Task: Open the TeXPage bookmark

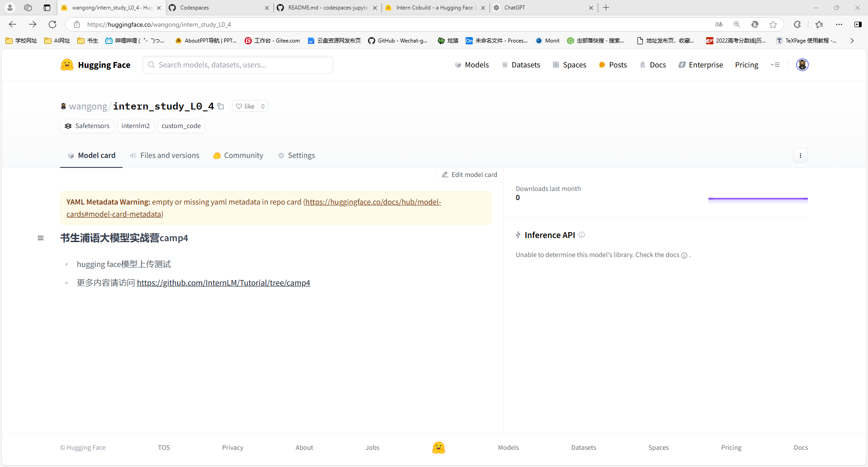Action: pyautogui.click(x=807, y=41)
